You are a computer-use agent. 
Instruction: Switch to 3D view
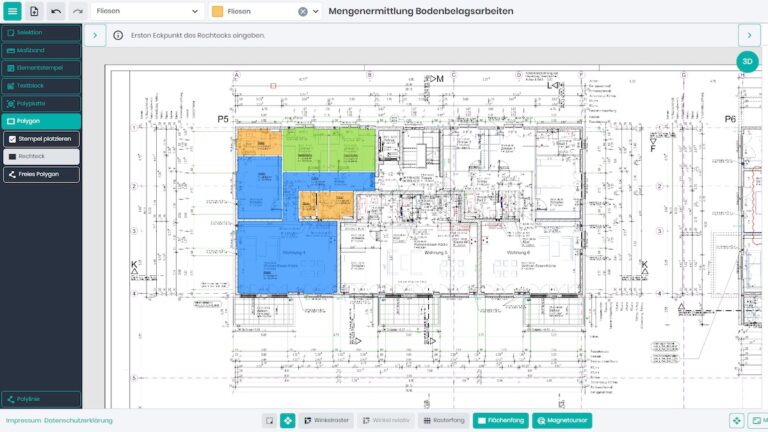click(x=747, y=61)
